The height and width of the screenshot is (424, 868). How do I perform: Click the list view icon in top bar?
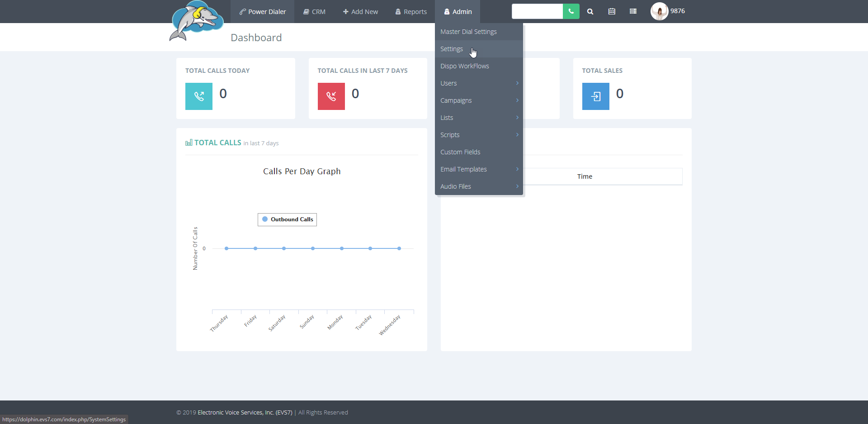[x=633, y=11]
